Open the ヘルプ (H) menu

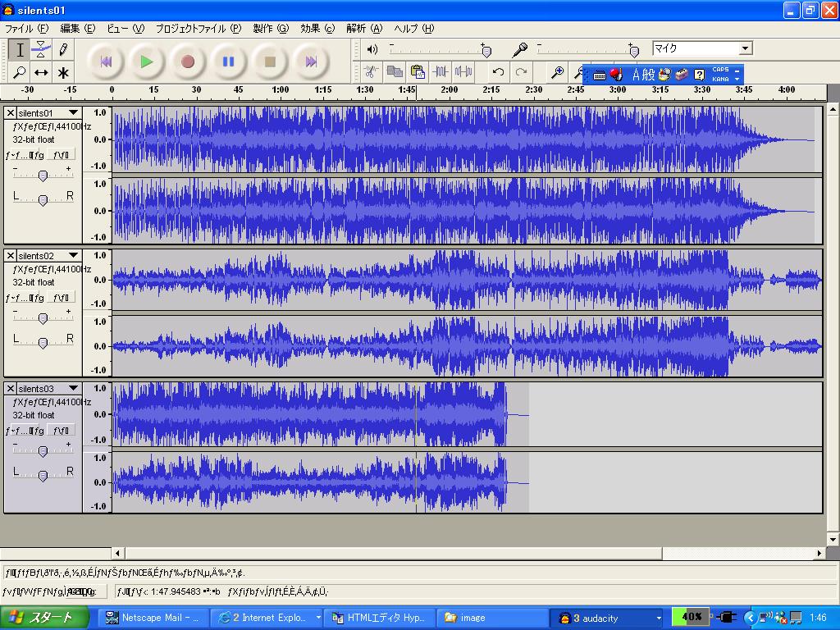point(413,29)
